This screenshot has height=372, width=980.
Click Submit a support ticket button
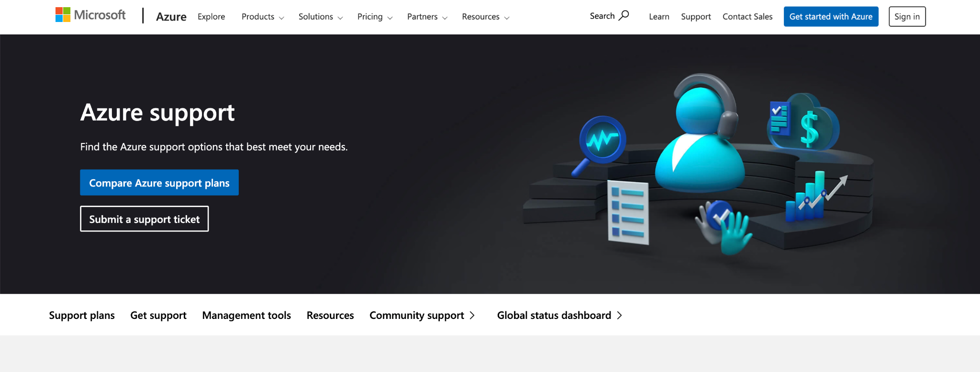pyautogui.click(x=145, y=219)
